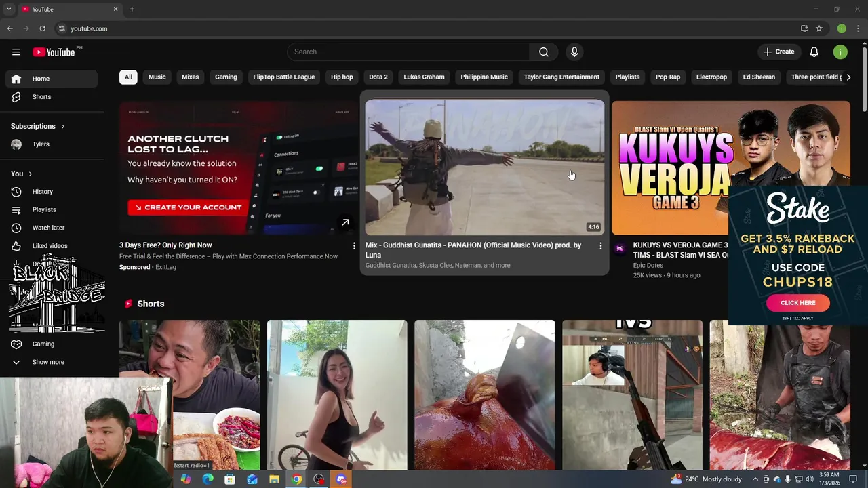Click the YouTube logo
Screen dimensions: 868x488
tap(54, 52)
